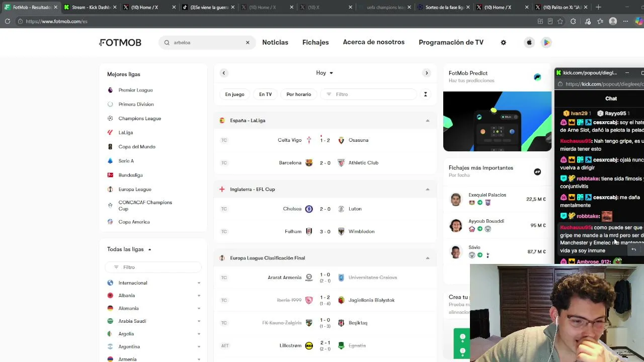Switch to the 'Stream - Kick Dashboard' browser tab
This screenshot has width=644, height=362.
click(x=90, y=7)
